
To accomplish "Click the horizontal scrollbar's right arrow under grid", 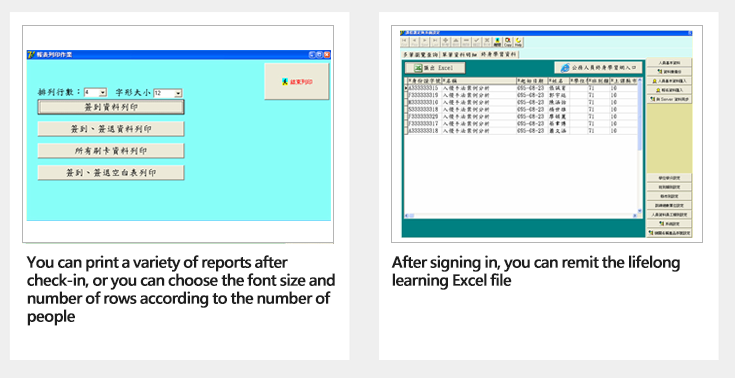I will (x=635, y=216).
